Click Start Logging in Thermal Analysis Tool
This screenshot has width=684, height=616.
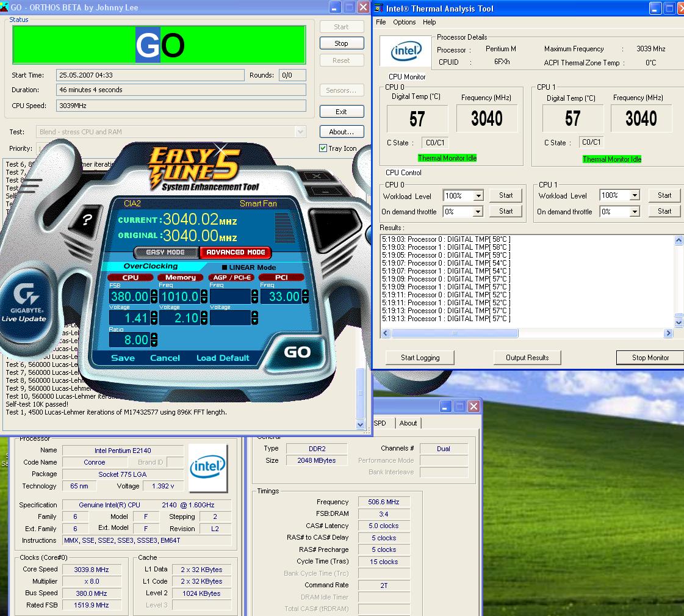tap(420, 358)
